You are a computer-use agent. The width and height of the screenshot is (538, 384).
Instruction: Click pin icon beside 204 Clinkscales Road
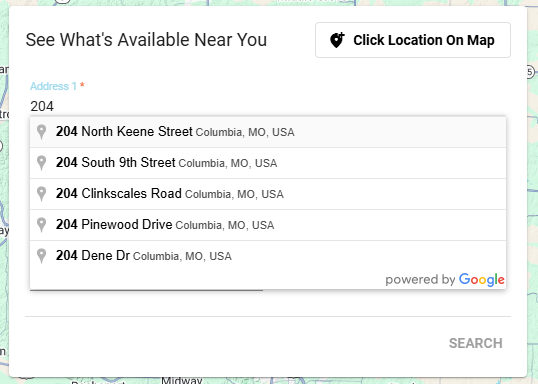pyautogui.click(x=42, y=194)
